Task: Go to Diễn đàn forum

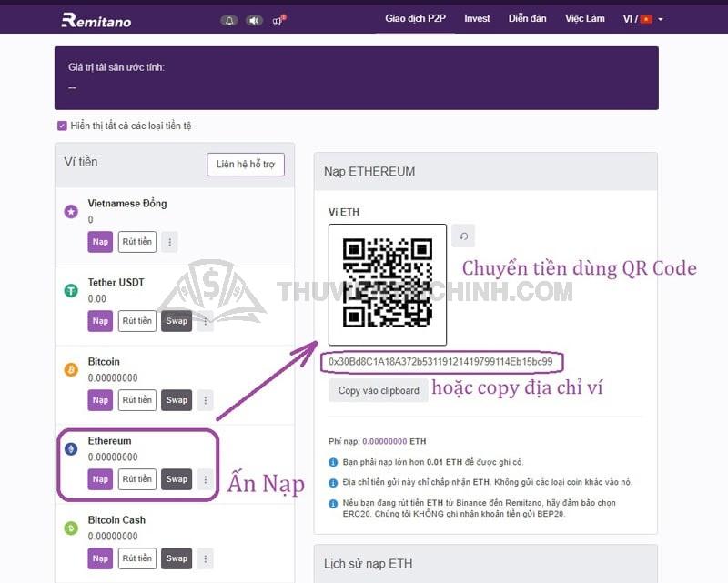Action: coord(527,18)
